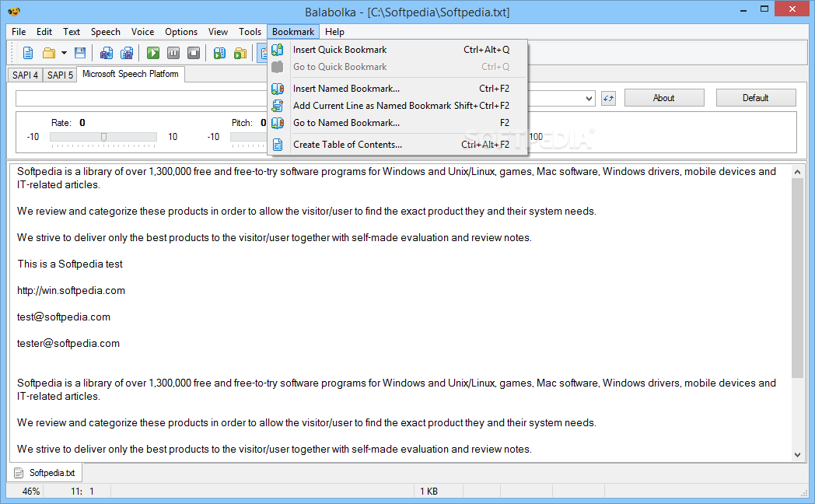Choose Add Current Line as Named Bookmark
Screen dimensions: 815x504
397,106
